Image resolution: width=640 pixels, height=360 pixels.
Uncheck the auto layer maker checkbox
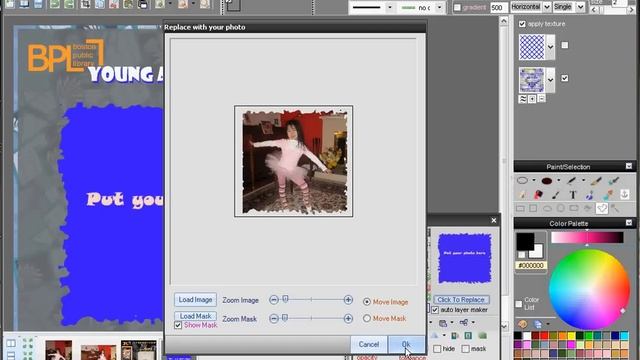pyautogui.click(x=435, y=310)
